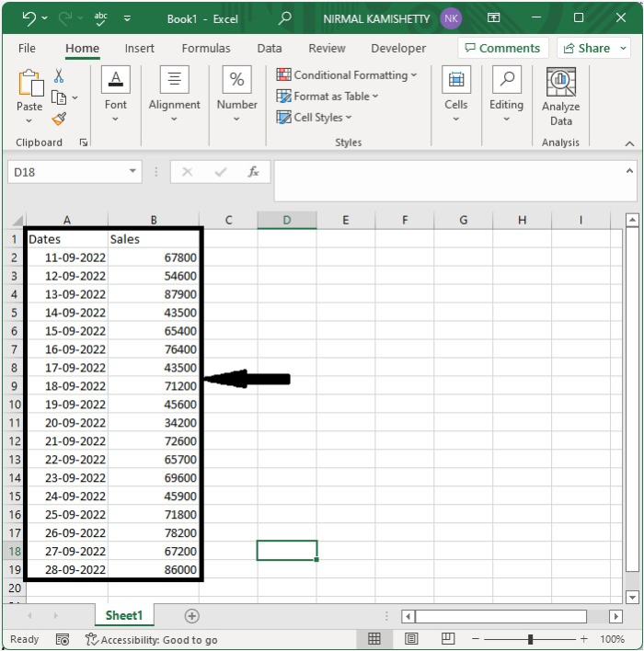Click the Sales header cell

click(154, 240)
